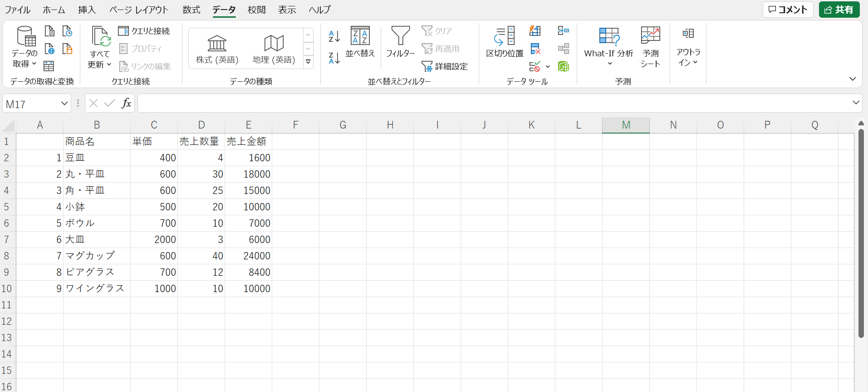This screenshot has height=392, width=868.
Task: Open the ページ レイアウト tab
Action: (139, 10)
